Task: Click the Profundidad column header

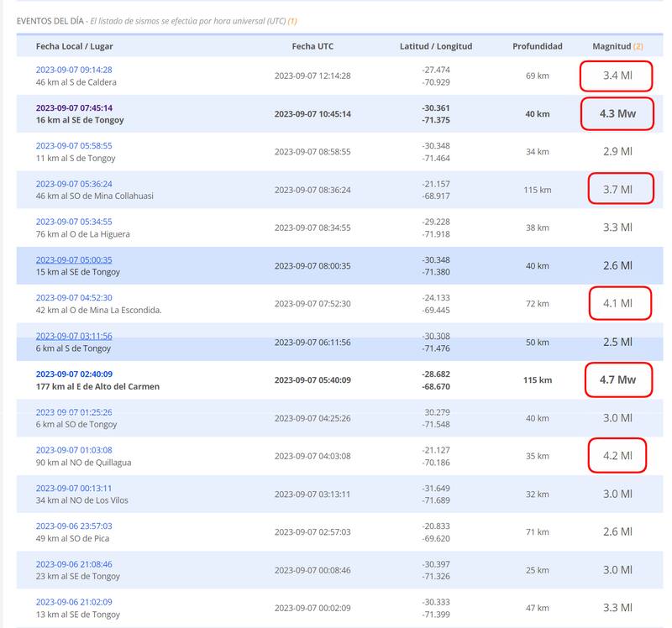Action: click(538, 46)
